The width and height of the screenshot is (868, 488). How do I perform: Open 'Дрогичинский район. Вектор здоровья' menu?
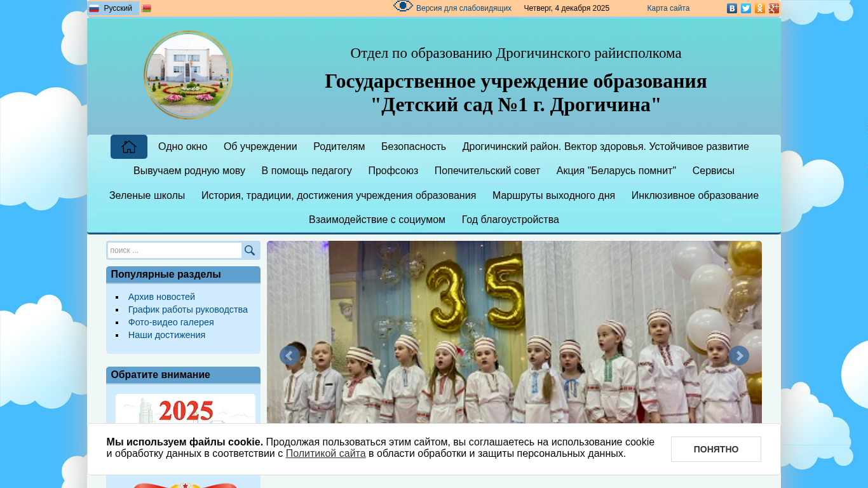(x=606, y=147)
